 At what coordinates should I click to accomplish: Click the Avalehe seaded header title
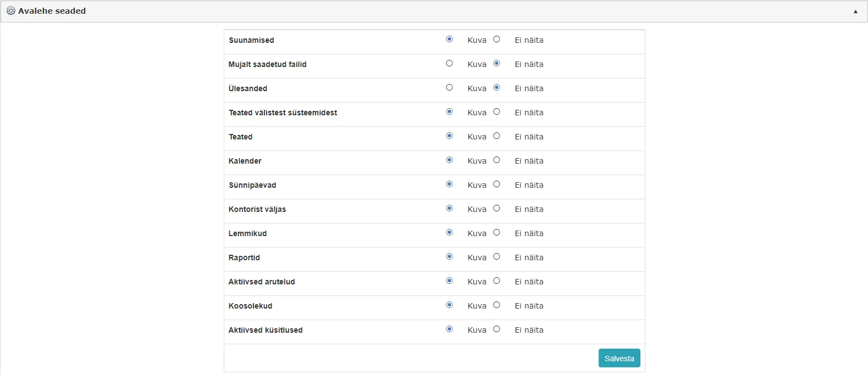pos(52,11)
